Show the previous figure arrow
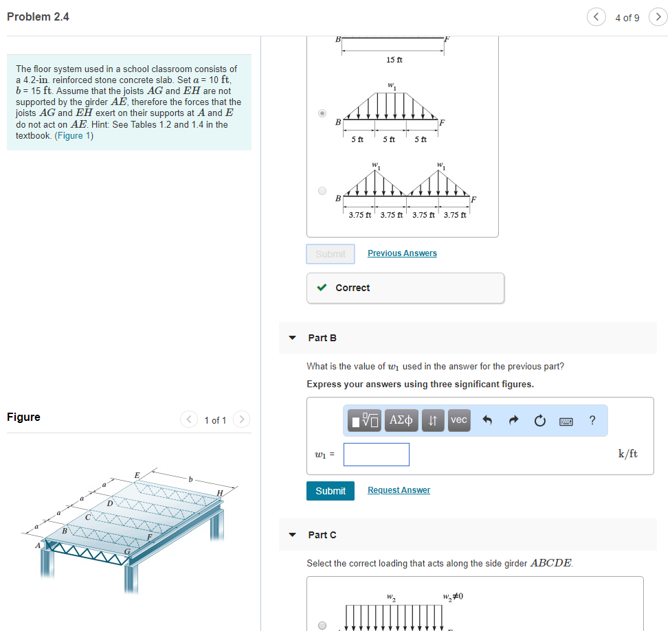 click(189, 419)
